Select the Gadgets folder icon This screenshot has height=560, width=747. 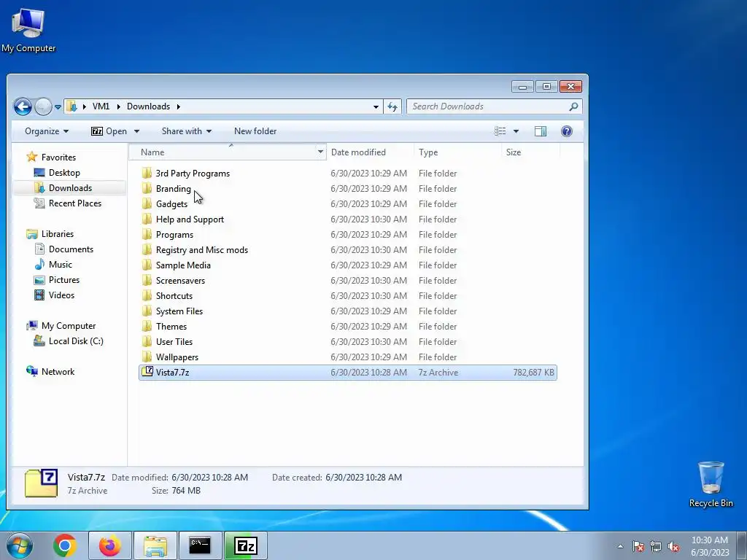pos(147,203)
